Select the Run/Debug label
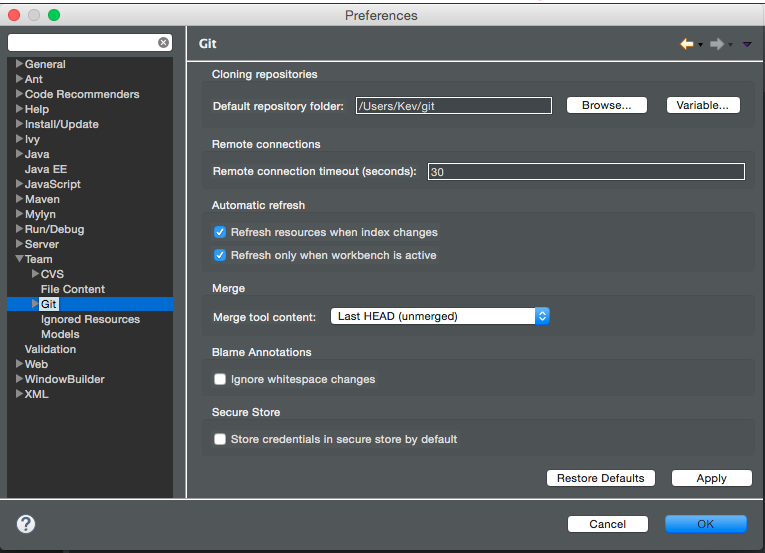The image size is (765, 553). 54,229
